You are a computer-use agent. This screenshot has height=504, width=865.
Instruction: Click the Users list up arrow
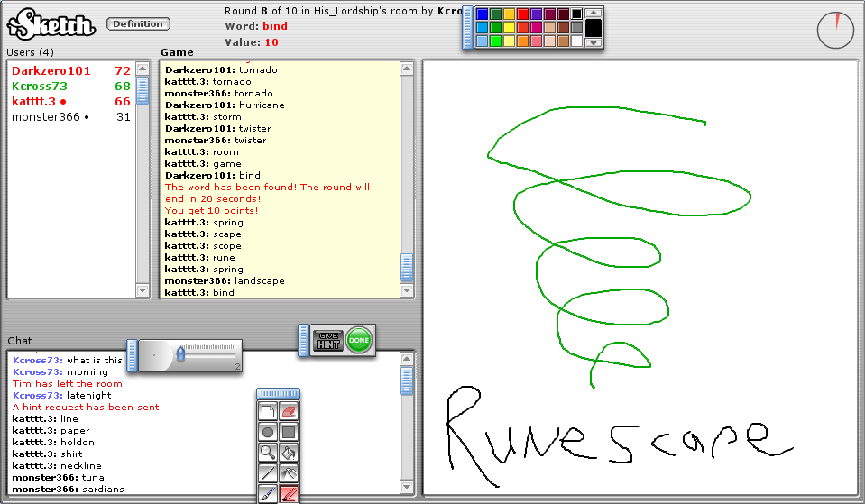click(143, 69)
